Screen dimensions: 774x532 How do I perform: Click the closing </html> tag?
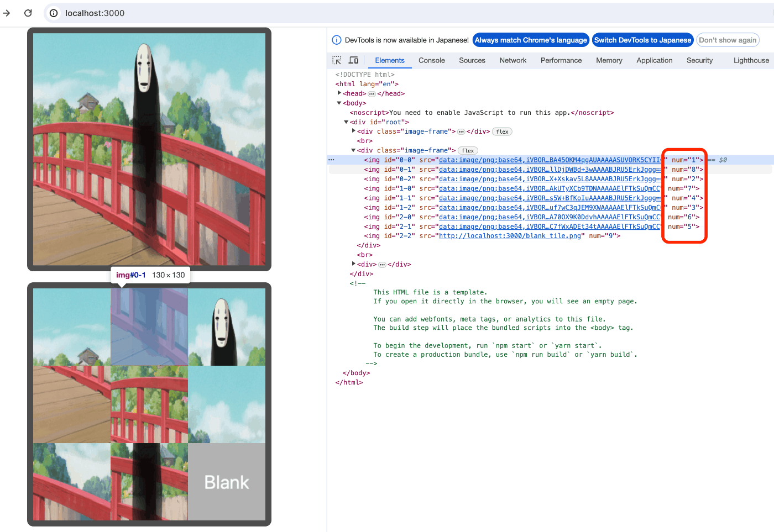tap(349, 382)
